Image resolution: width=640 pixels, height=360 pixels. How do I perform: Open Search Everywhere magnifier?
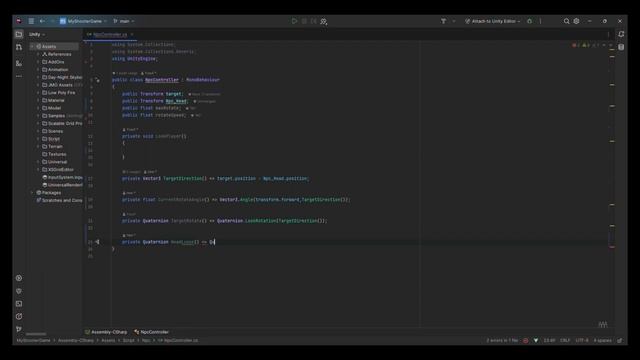pyautogui.click(x=567, y=21)
